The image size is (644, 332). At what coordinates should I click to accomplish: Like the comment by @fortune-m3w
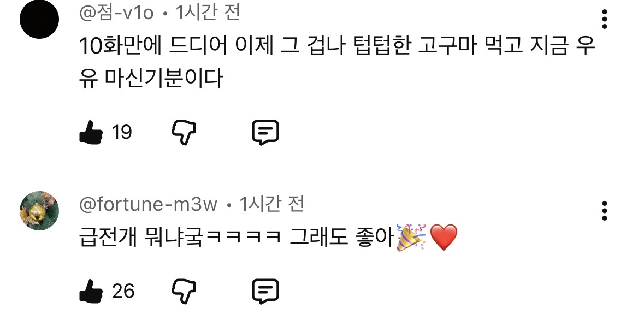click(x=91, y=292)
